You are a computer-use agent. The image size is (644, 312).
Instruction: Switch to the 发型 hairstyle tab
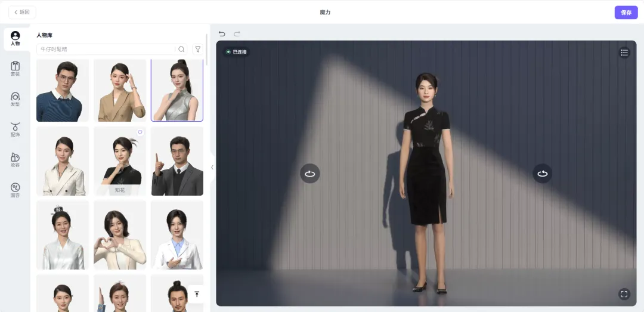15,100
